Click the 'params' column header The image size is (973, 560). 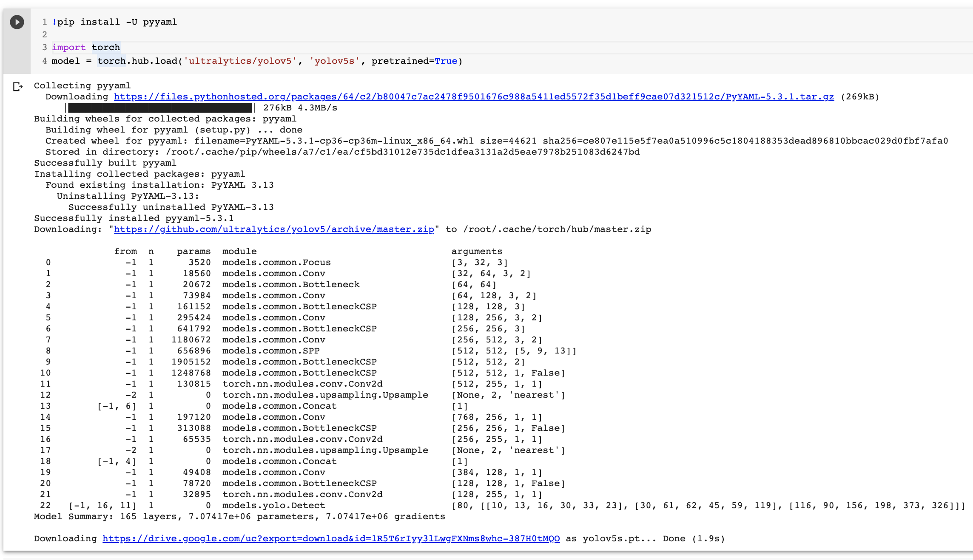coord(194,252)
